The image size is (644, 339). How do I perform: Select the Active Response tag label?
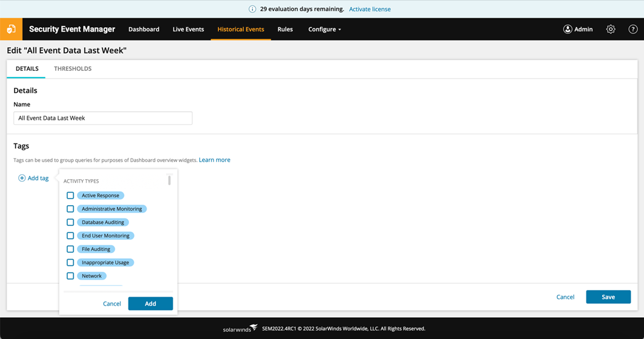pyautogui.click(x=100, y=196)
